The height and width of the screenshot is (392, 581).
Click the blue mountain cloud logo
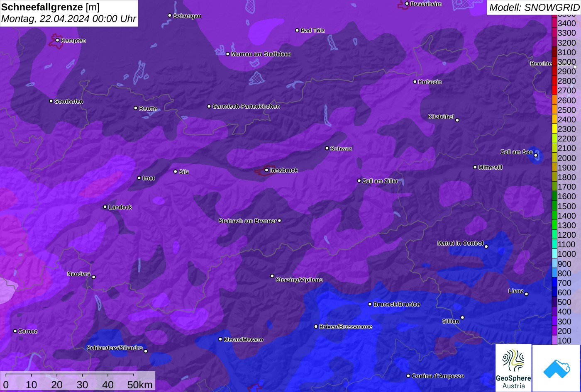point(556,368)
